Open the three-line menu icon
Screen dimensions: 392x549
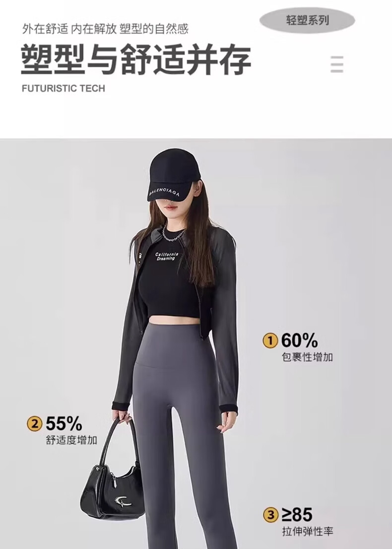click(x=337, y=64)
